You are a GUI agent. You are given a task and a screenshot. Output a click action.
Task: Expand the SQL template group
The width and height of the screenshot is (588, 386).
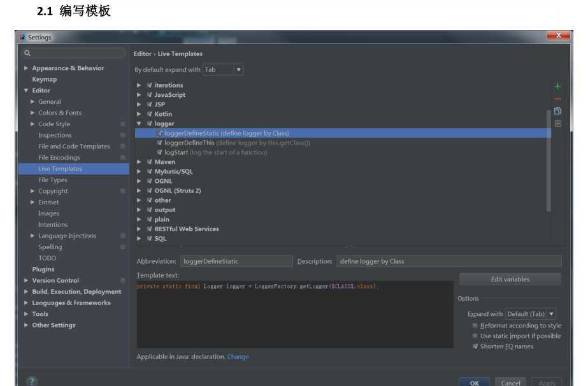tap(139, 239)
